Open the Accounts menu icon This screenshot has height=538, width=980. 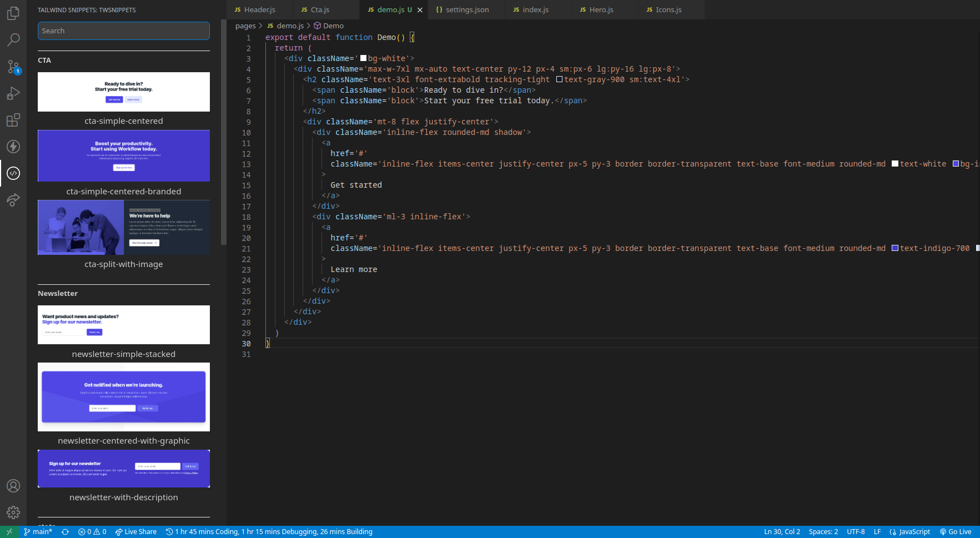(x=13, y=486)
